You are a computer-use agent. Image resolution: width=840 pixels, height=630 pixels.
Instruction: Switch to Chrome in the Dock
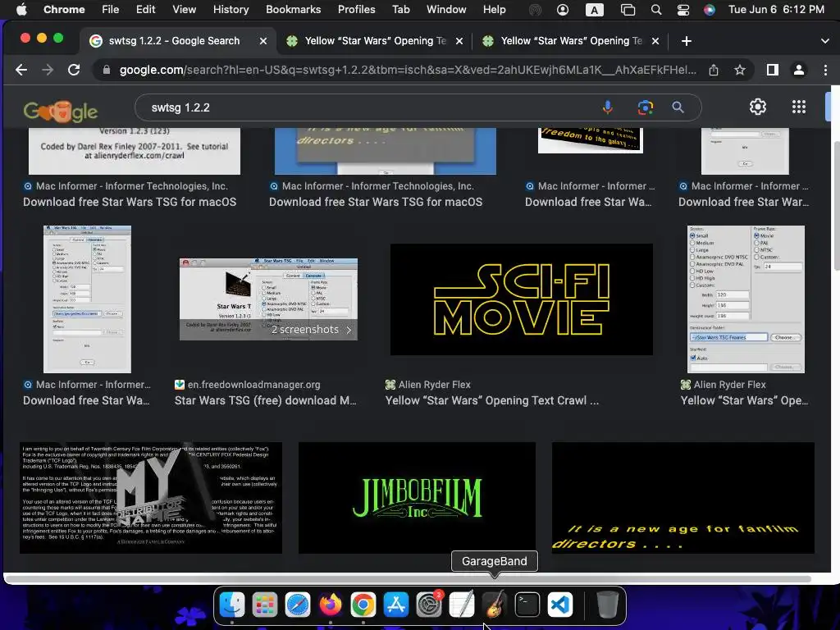point(363,605)
